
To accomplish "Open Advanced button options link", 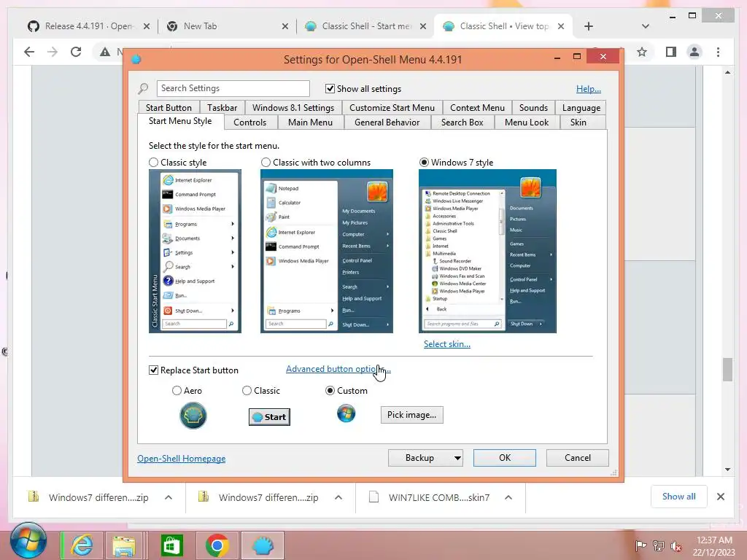I will pos(338,369).
